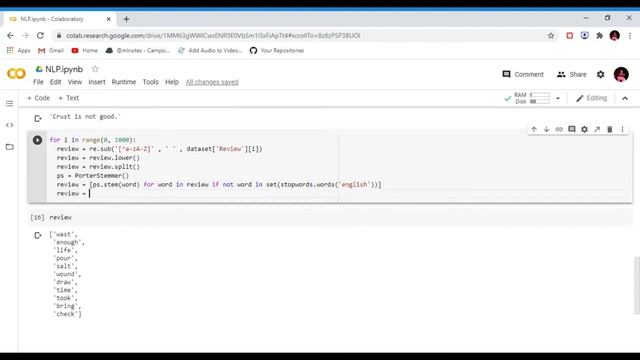Delete the cell trash icon
Viewport: 640px width, 360px height.
(610, 129)
